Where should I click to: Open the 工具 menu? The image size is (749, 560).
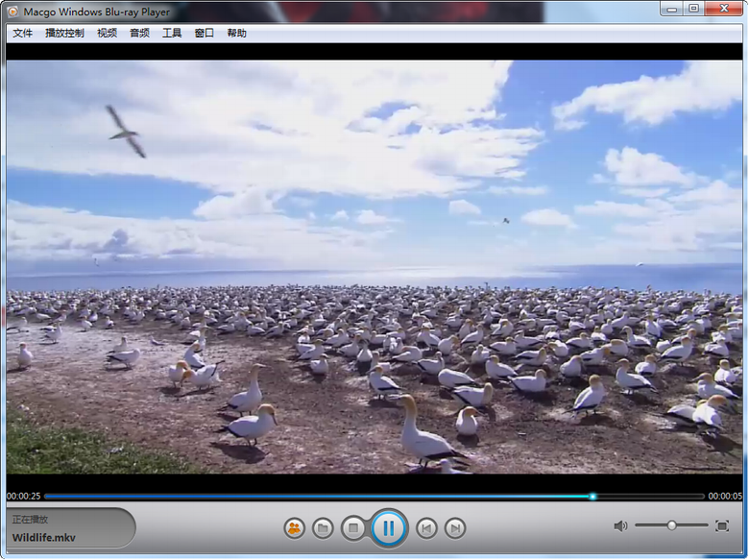[172, 33]
